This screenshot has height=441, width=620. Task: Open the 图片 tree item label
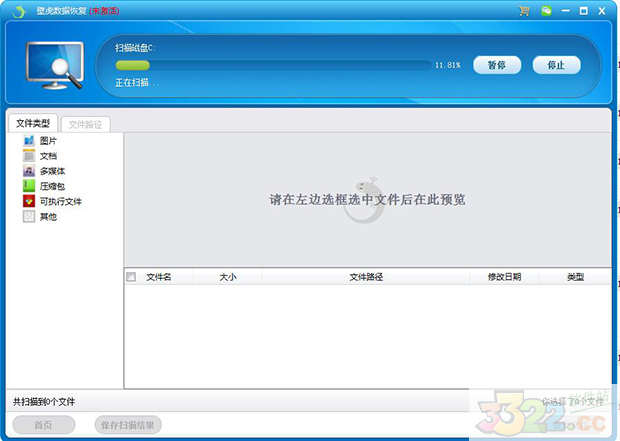[48, 141]
